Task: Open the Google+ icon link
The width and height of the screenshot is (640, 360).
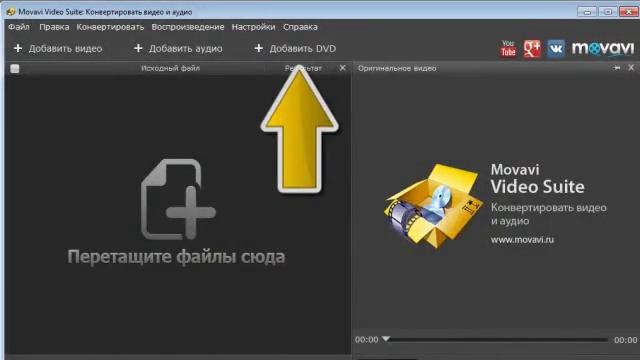Action: pyautogui.click(x=532, y=49)
